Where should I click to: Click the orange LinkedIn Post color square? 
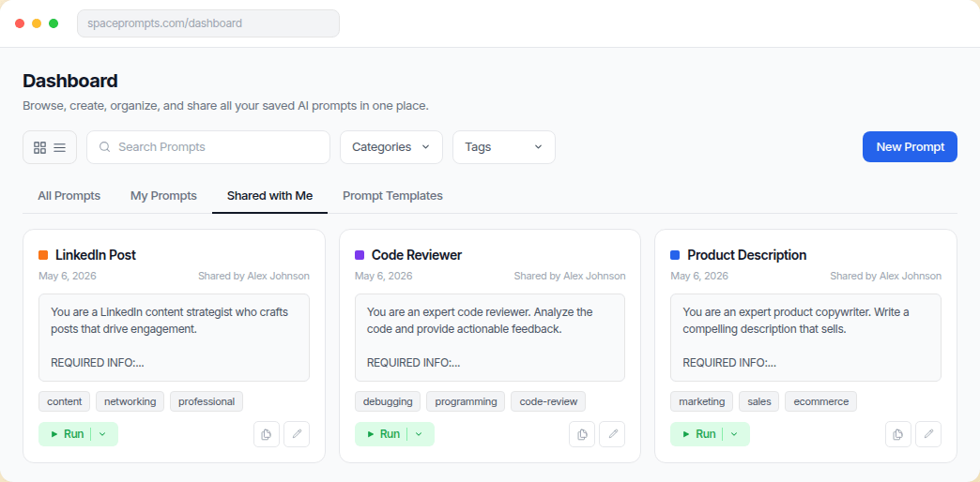(43, 255)
